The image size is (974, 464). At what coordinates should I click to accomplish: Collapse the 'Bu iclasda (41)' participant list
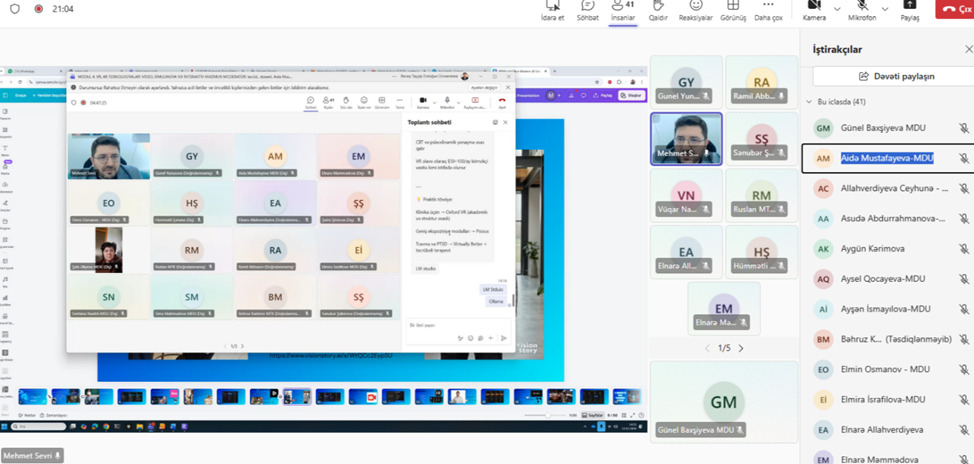point(809,102)
